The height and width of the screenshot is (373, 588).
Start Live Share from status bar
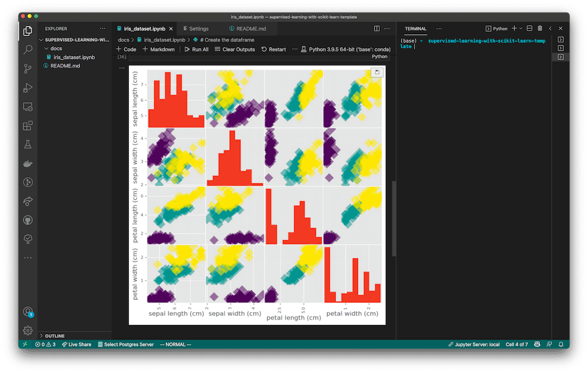76,345
